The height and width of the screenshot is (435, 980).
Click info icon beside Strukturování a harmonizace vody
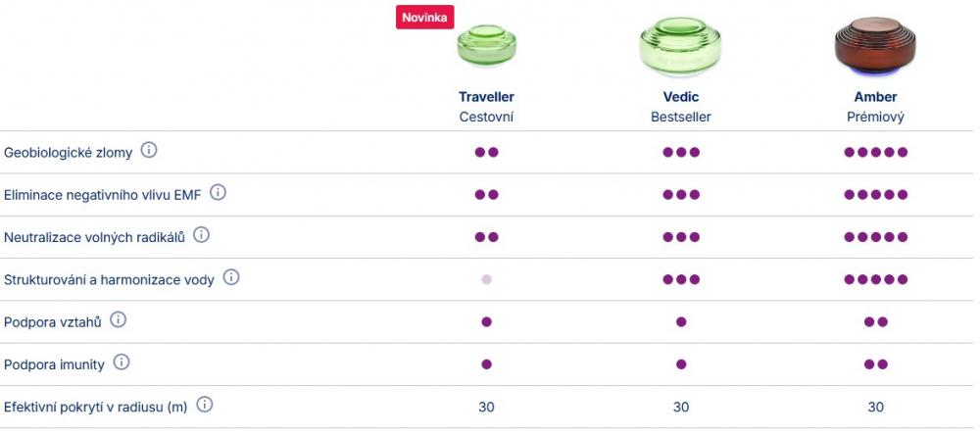point(231,277)
